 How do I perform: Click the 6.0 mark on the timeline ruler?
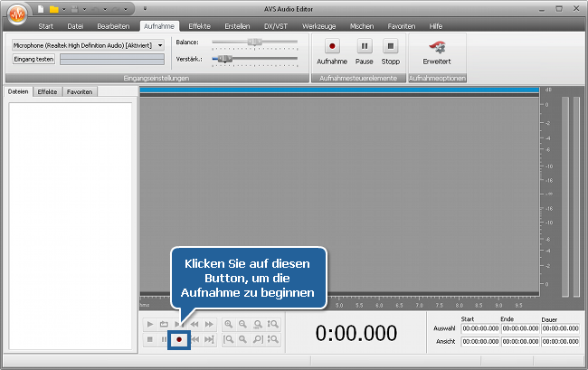click(x=379, y=306)
